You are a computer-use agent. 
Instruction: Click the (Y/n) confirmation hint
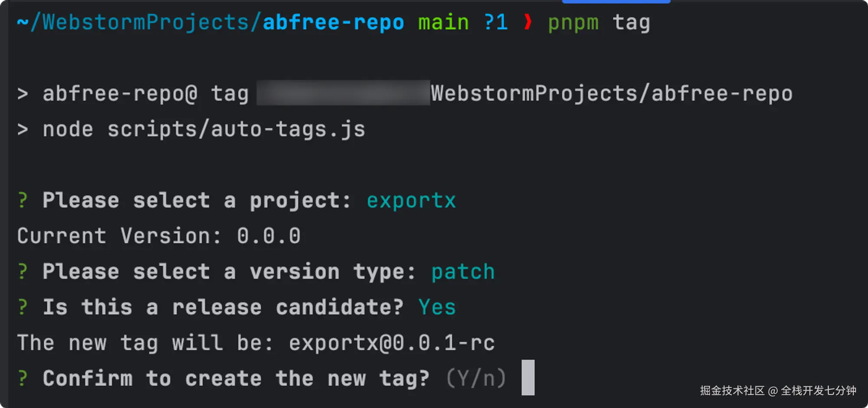pyautogui.click(x=476, y=378)
